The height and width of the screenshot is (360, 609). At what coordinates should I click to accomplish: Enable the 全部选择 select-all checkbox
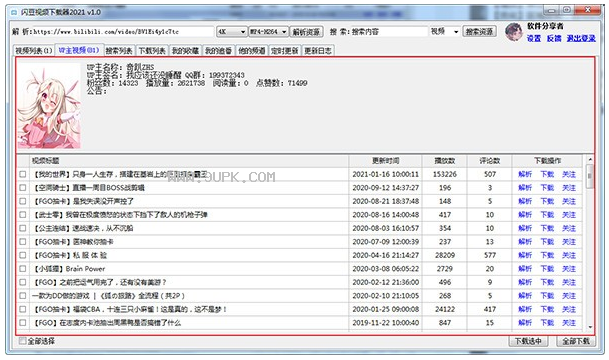pyautogui.click(x=23, y=341)
